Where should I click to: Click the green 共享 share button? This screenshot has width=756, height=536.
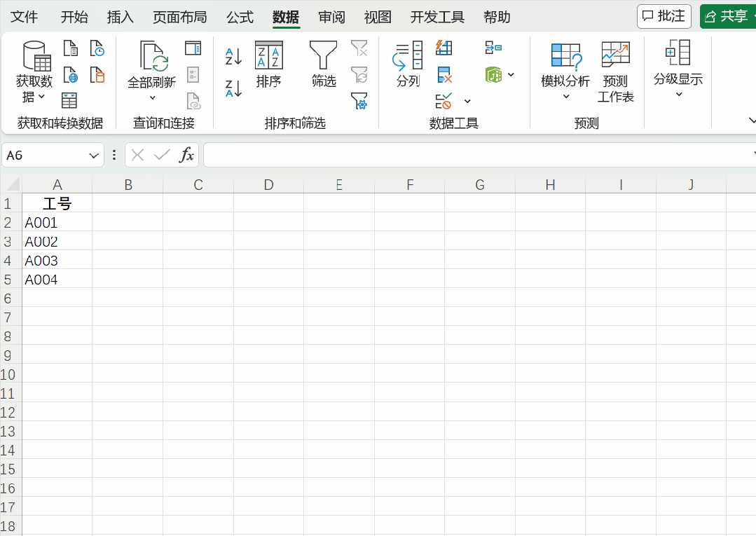pyautogui.click(x=729, y=16)
